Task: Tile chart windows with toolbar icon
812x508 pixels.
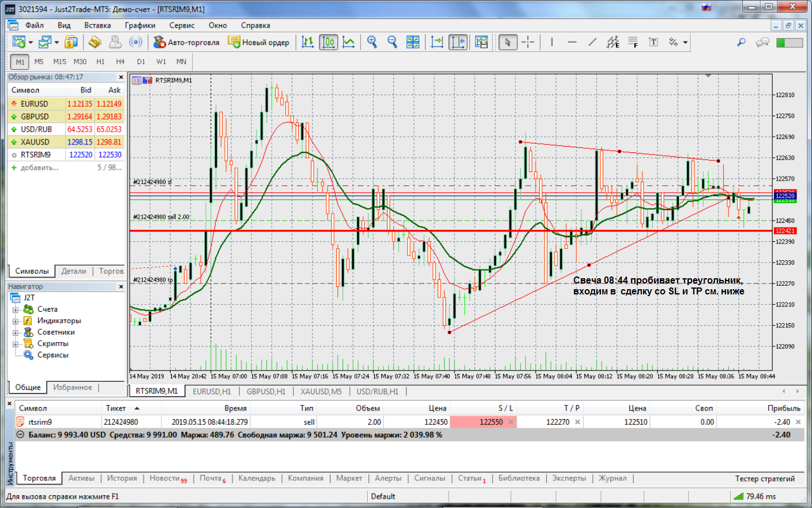Action: (413, 42)
